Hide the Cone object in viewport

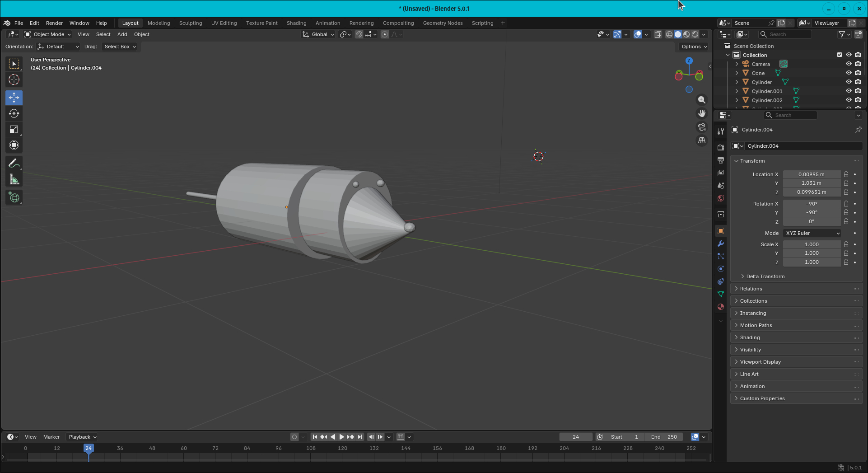[849, 73]
